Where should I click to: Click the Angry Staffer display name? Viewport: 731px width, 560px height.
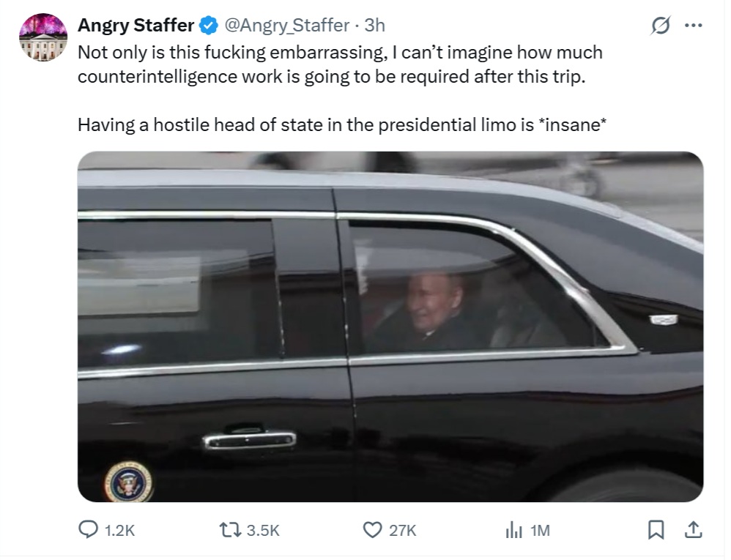[x=136, y=25]
